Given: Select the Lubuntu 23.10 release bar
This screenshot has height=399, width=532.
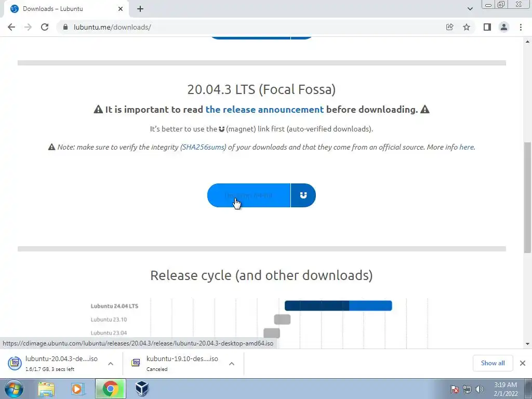Looking at the screenshot, I should (x=282, y=320).
